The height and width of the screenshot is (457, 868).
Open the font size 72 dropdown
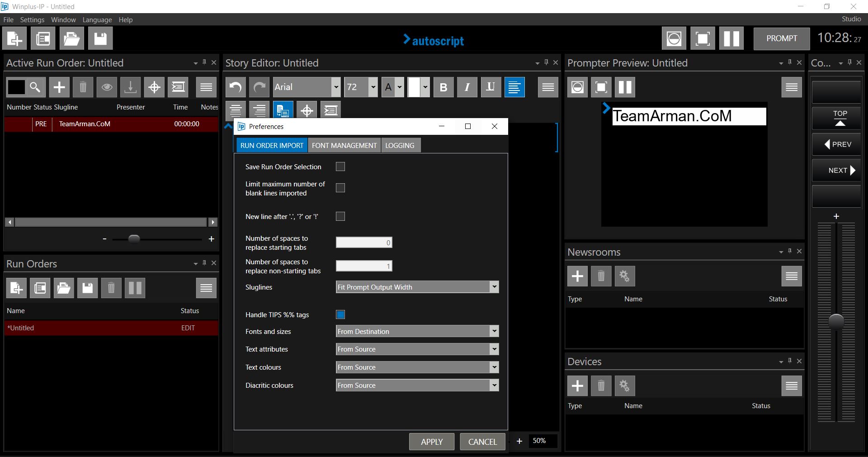[x=373, y=87]
